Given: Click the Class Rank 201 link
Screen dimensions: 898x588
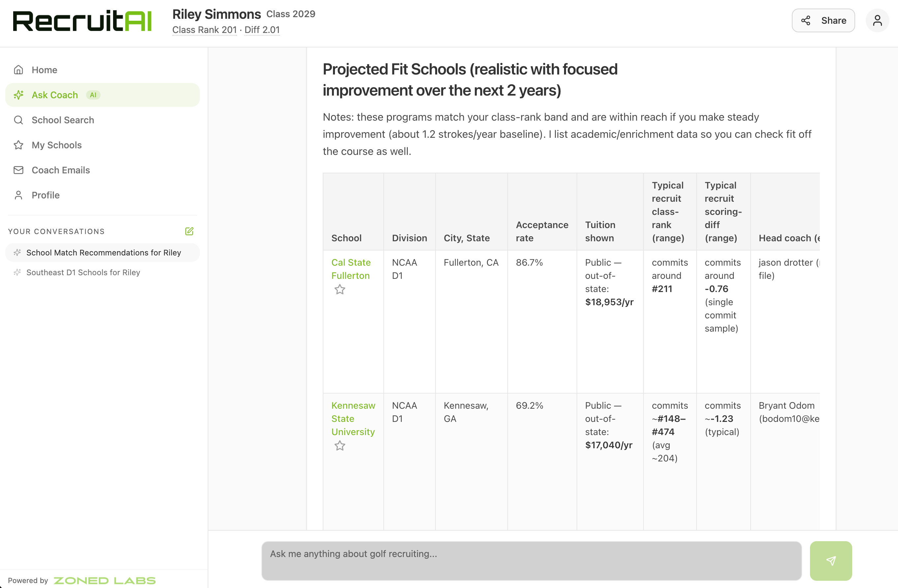Looking at the screenshot, I should click(x=204, y=30).
